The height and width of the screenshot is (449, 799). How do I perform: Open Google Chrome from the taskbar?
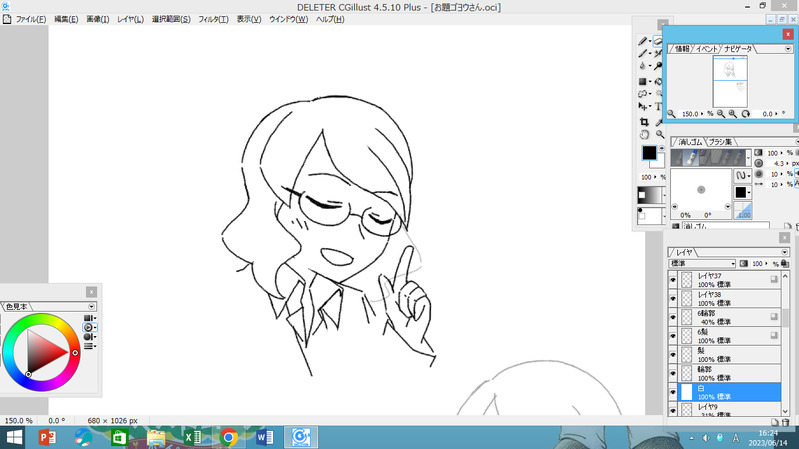coord(229,437)
